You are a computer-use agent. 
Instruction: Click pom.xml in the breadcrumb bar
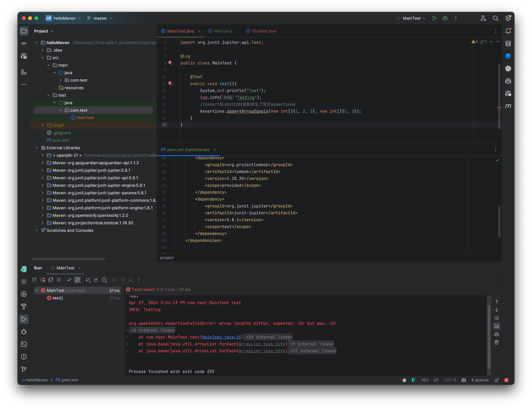[70, 380]
